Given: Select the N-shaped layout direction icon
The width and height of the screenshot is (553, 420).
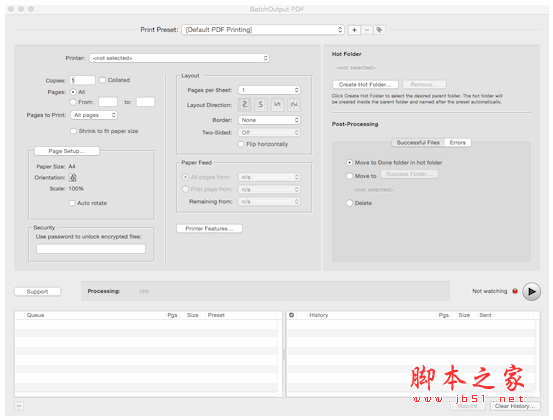Looking at the screenshot, I should [x=294, y=104].
